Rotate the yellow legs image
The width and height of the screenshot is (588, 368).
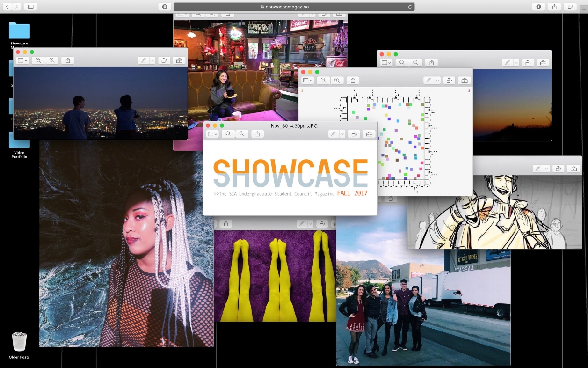(321, 224)
